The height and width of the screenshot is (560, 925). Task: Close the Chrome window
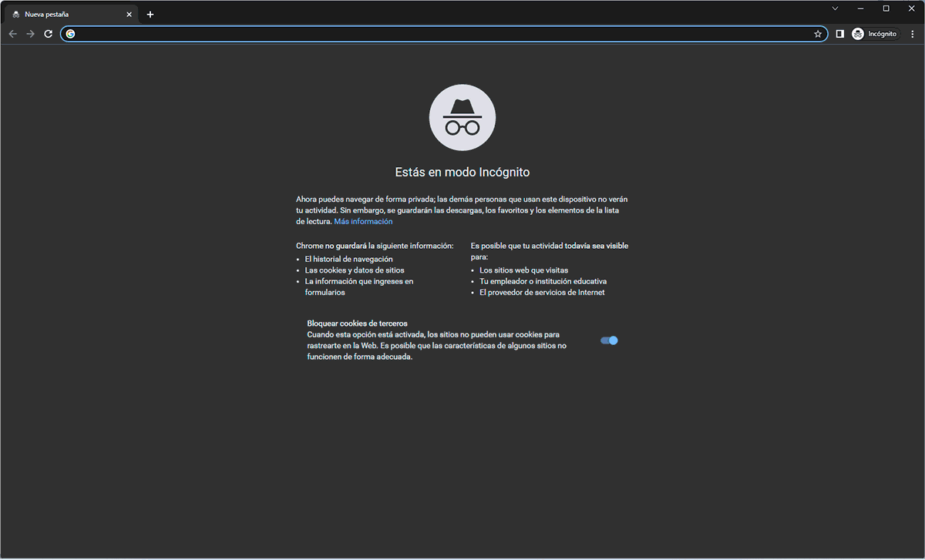[912, 8]
